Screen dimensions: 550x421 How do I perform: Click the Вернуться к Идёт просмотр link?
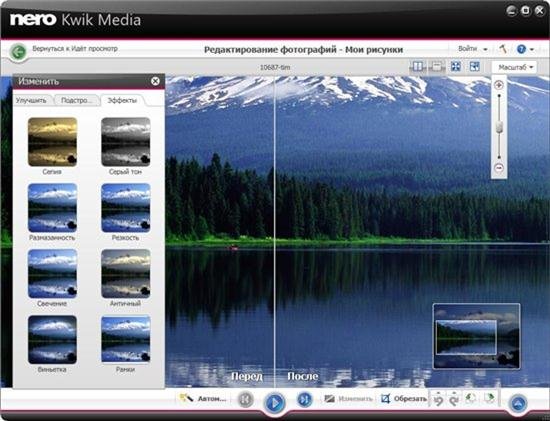click(75, 49)
